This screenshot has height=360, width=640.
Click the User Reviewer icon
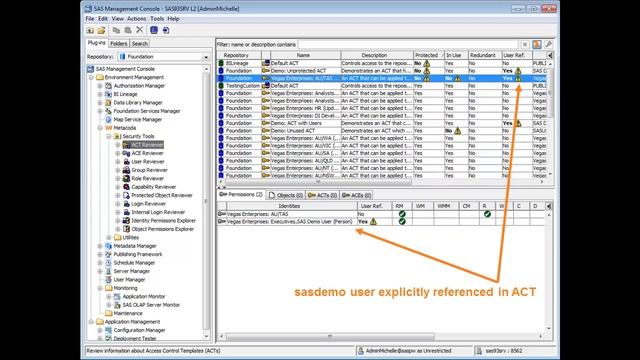coord(127,162)
